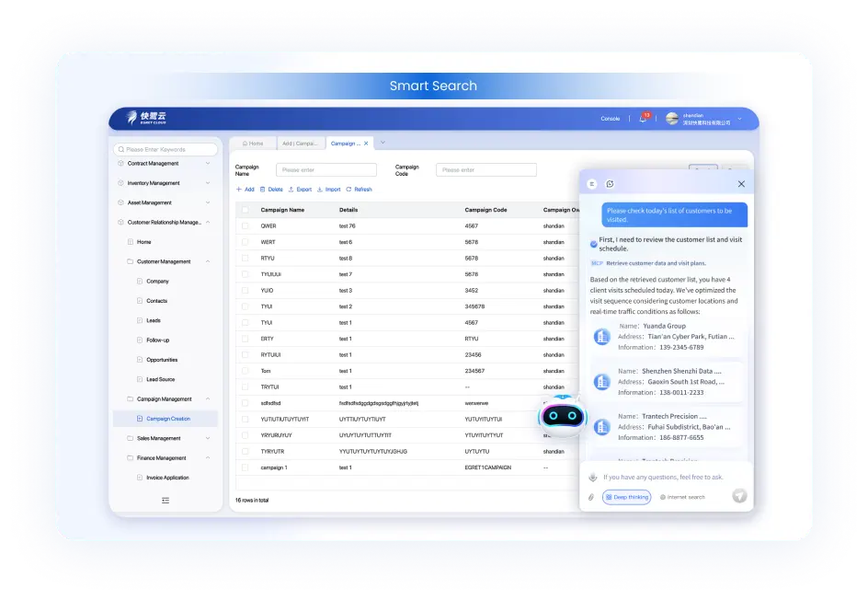This screenshot has height=600, width=868.
Task: Open the chat history menu icon
Action: [592, 184]
